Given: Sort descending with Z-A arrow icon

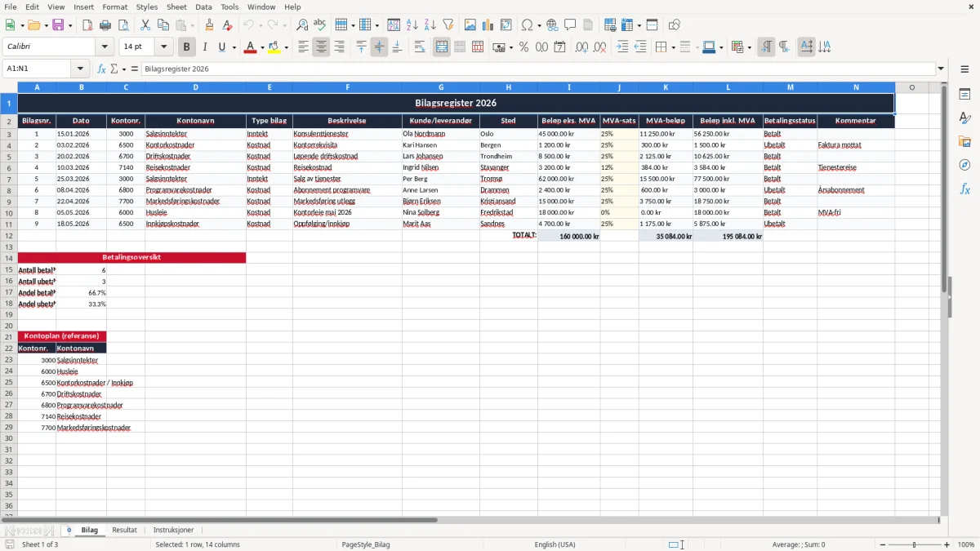Looking at the screenshot, I should [x=430, y=25].
